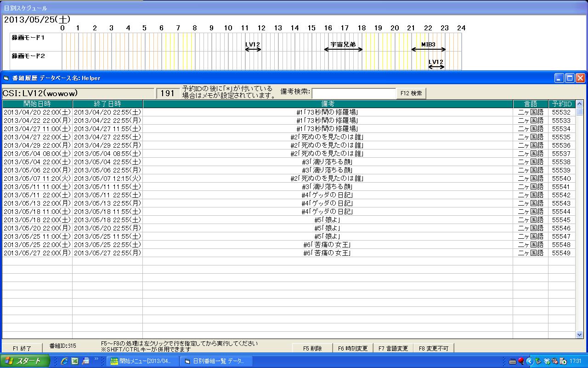Click the red balloon icon in taskbar

(x=521, y=361)
